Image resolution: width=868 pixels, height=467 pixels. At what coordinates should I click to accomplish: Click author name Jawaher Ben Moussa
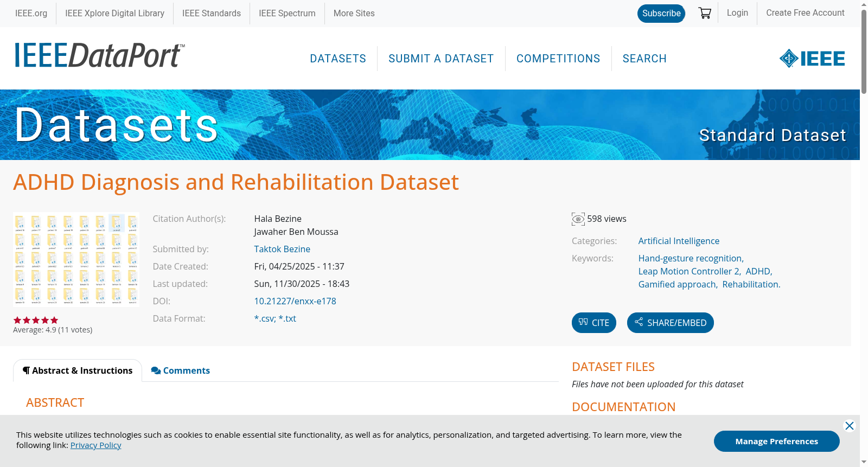pyautogui.click(x=296, y=232)
